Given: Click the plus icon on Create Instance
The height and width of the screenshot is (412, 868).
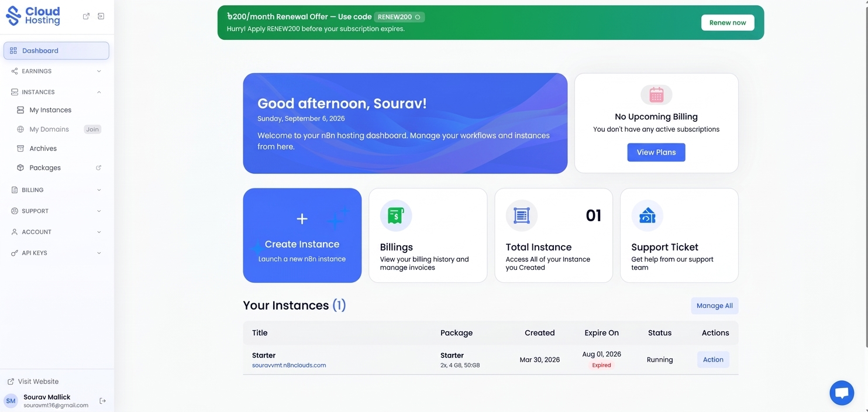Looking at the screenshot, I should click(x=302, y=219).
